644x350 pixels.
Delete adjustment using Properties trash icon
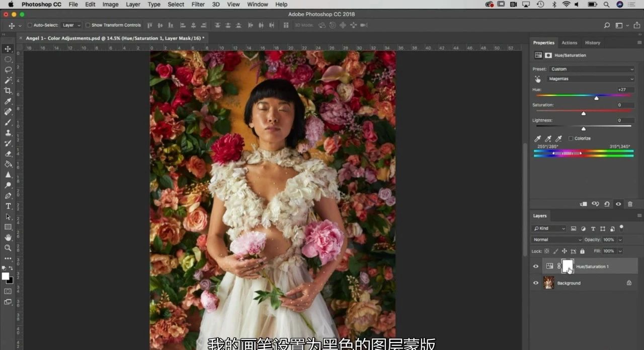point(630,204)
